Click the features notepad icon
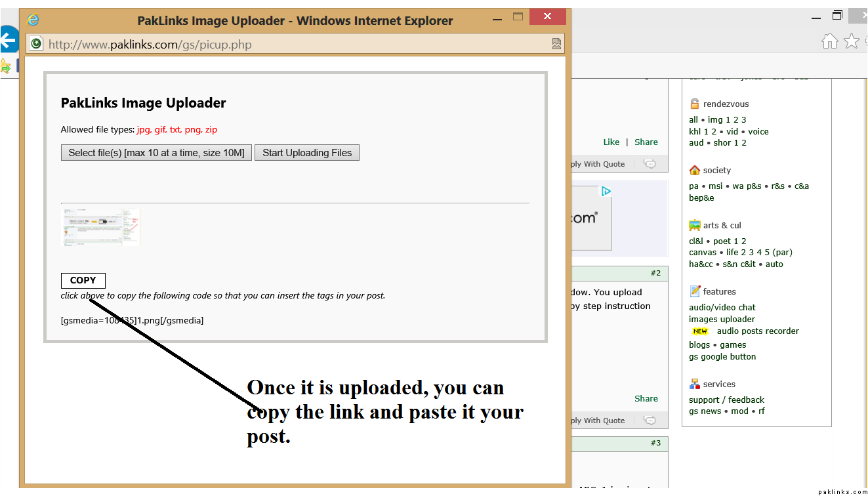This screenshot has width=868, height=496. 695,291
